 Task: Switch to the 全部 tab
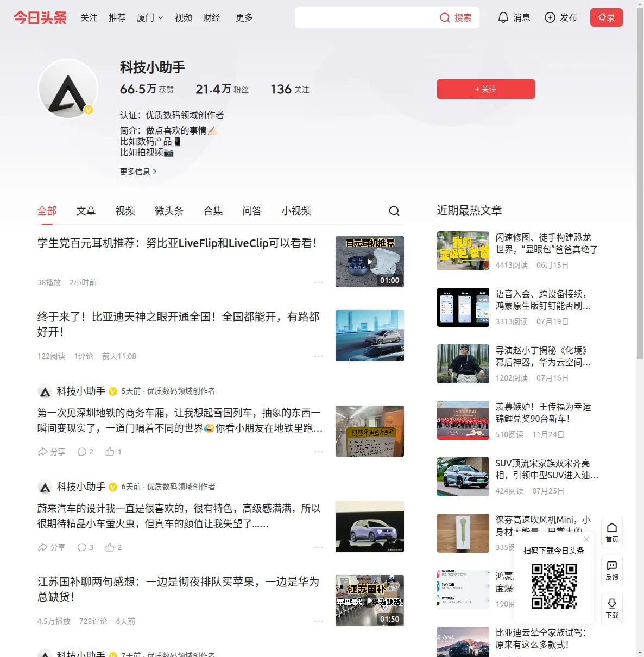[x=47, y=211]
